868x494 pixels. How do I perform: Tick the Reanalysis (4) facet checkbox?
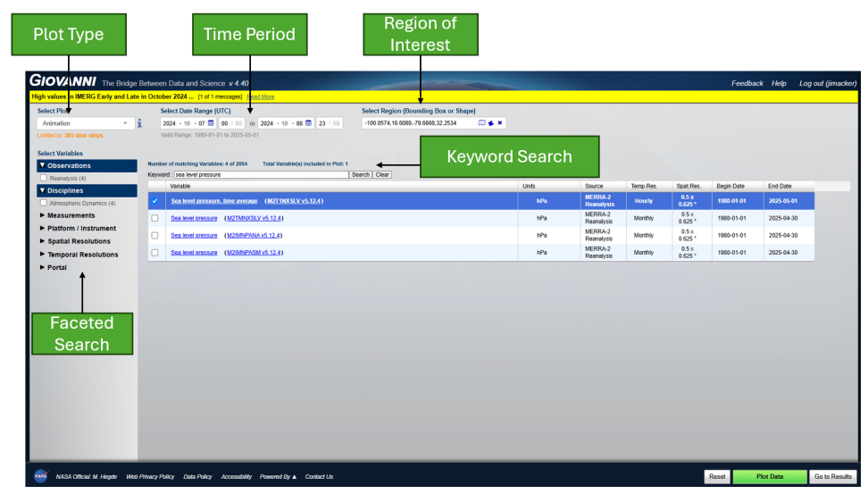[44, 178]
